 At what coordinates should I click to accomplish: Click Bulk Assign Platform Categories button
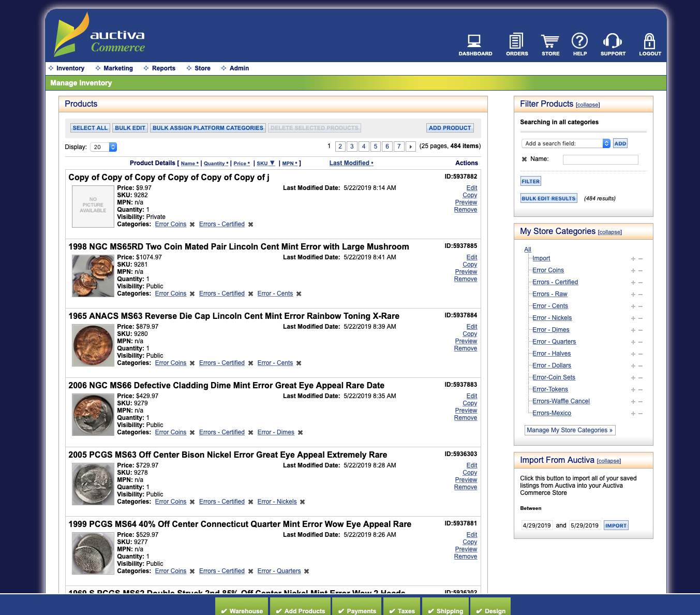coord(208,128)
